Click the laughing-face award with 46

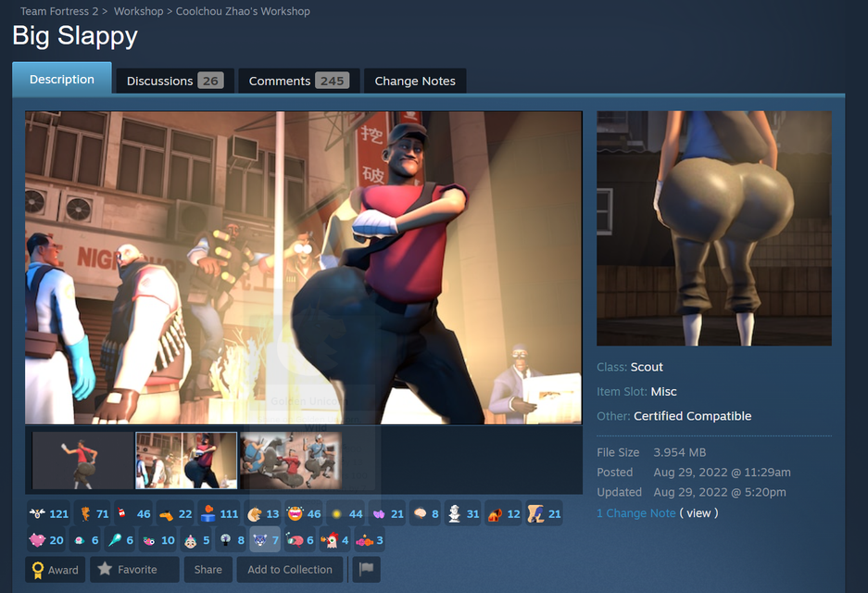pyautogui.click(x=303, y=514)
